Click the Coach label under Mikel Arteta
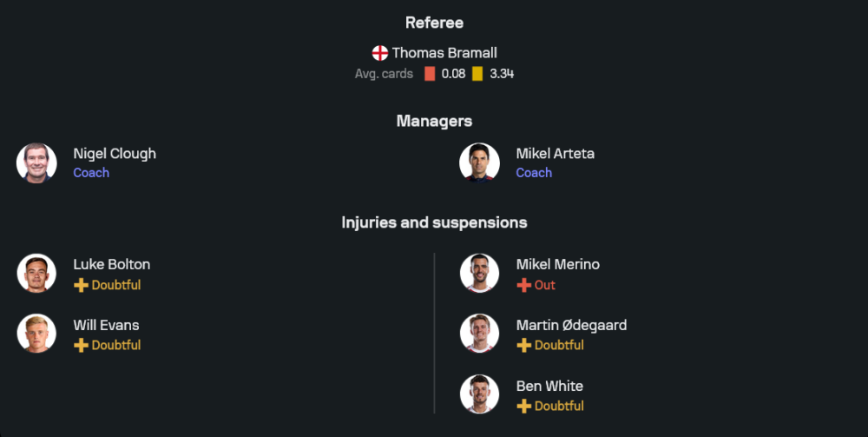 tap(534, 173)
